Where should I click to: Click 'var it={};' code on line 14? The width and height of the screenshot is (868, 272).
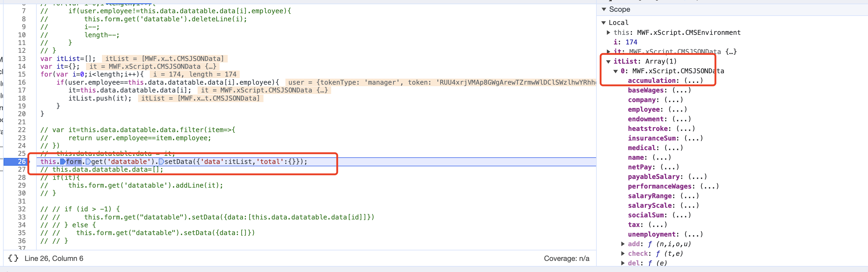[60, 67]
